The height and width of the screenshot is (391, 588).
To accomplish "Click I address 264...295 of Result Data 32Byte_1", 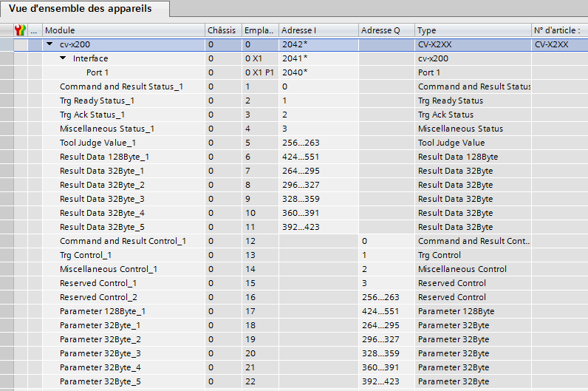I will point(300,171).
